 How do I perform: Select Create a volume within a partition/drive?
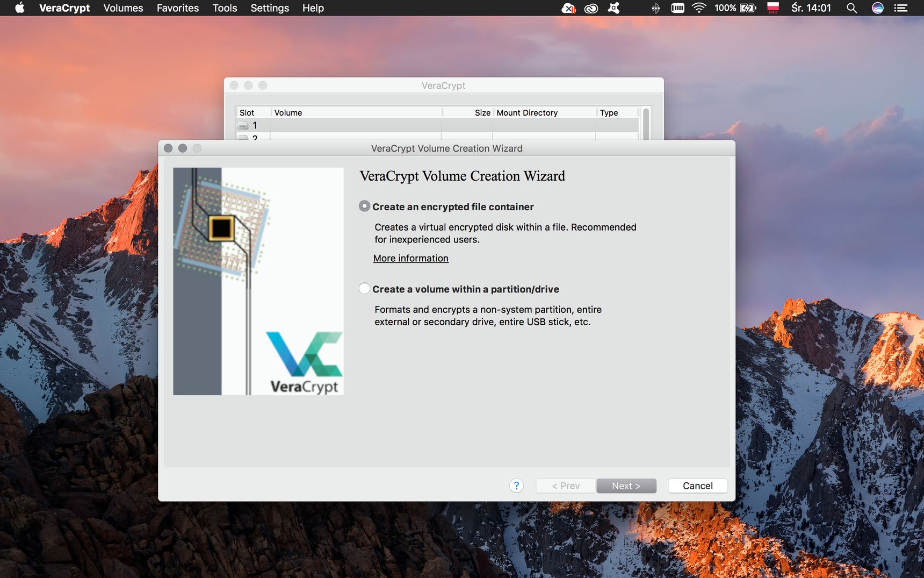[364, 289]
